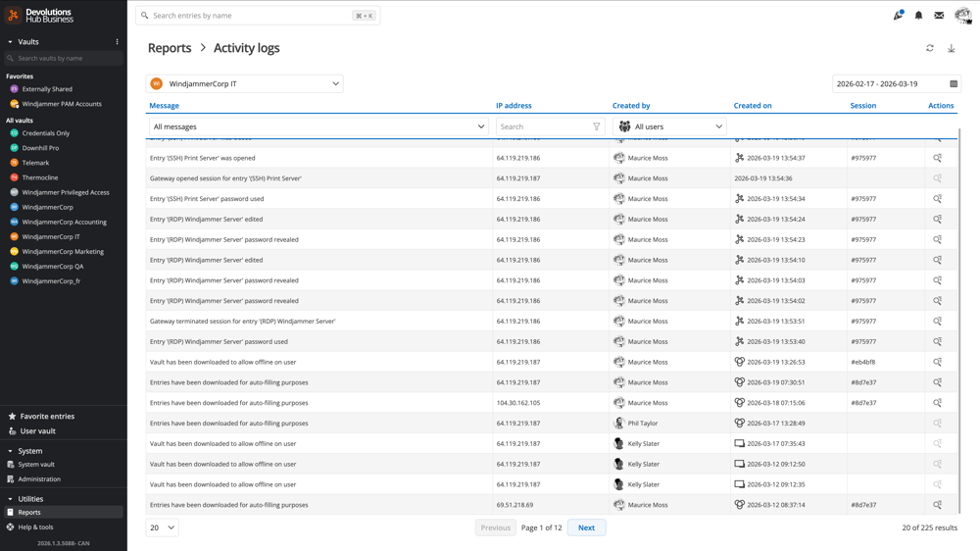View details for 2026-03-18 07:15:06 entry

click(938, 403)
